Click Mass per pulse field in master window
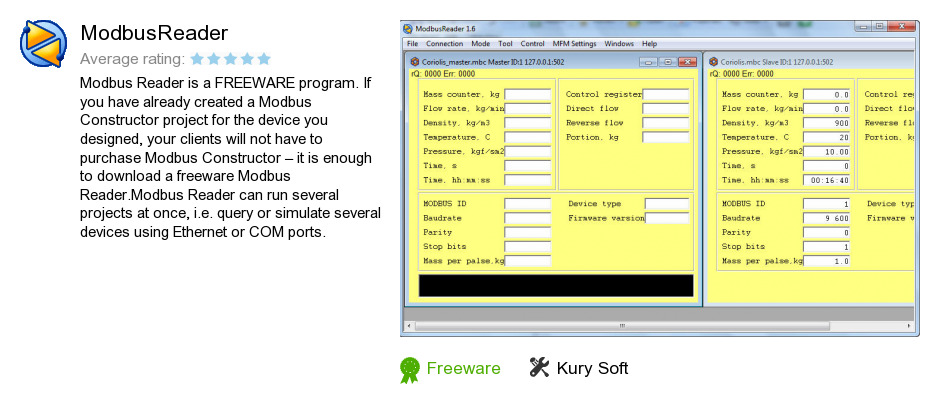 pyautogui.click(x=528, y=261)
